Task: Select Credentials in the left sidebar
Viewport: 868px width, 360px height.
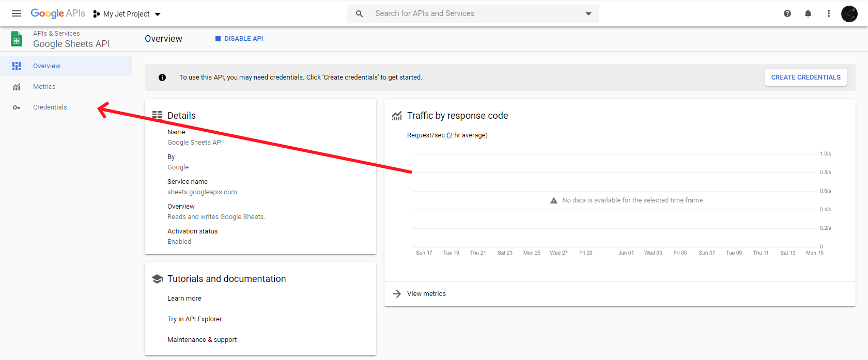Action: click(66, 107)
